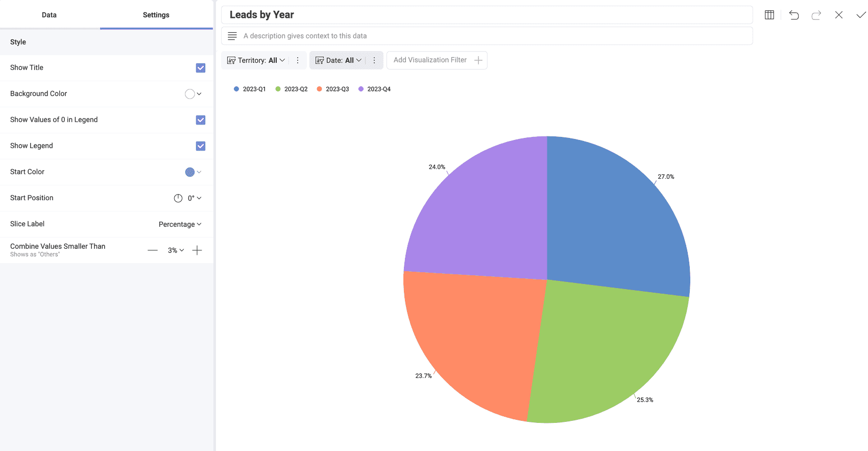Open the data table view icon
This screenshot has width=868, height=451.
point(769,15)
